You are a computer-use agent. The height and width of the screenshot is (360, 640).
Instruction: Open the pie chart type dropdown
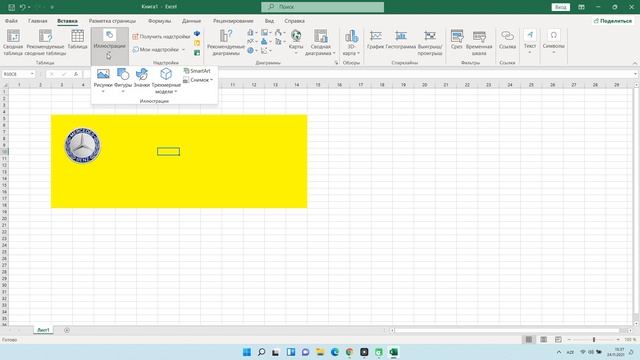(x=252, y=51)
